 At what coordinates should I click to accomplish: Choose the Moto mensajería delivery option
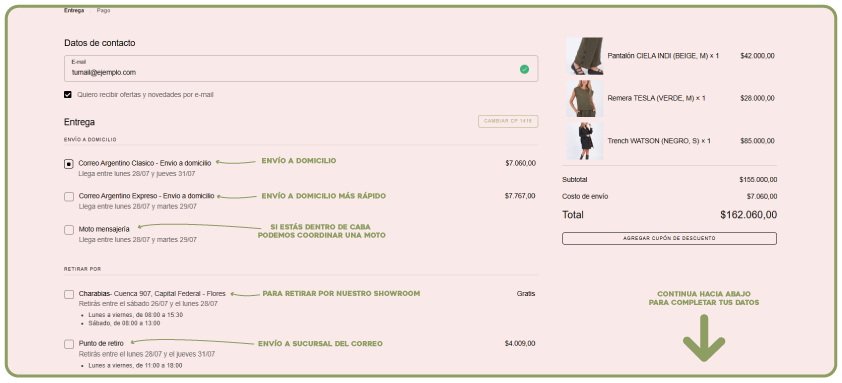coord(69,230)
